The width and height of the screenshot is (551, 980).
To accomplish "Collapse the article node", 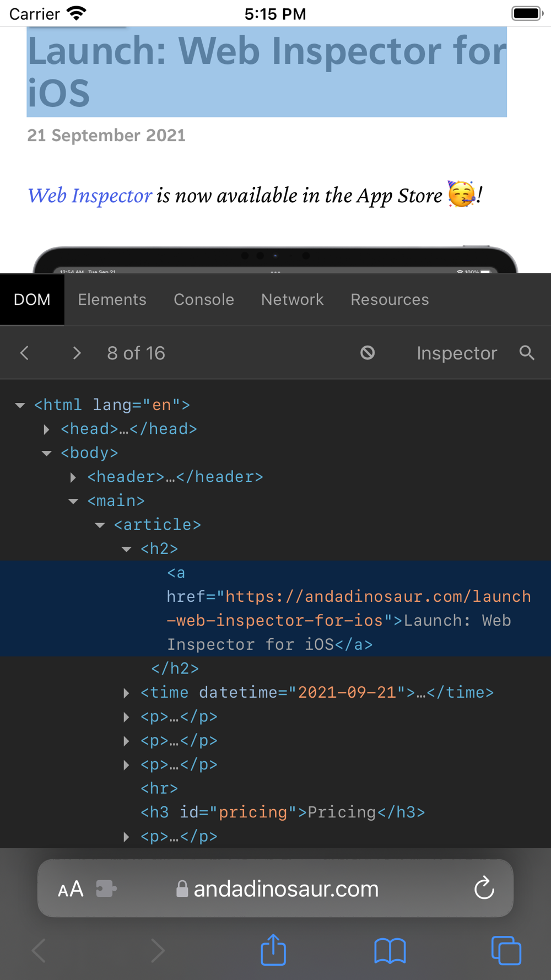I will (x=100, y=525).
